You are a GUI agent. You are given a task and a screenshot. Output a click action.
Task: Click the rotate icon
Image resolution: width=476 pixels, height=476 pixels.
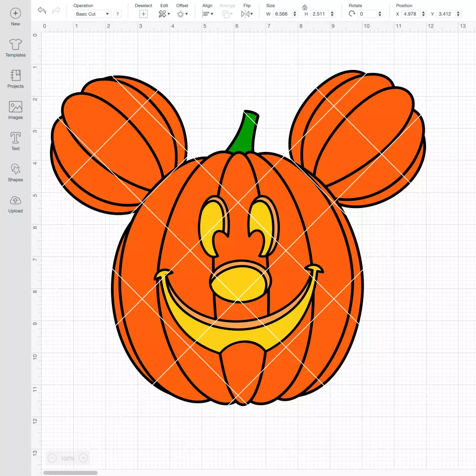pyautogui.click(x=352, y=14)
